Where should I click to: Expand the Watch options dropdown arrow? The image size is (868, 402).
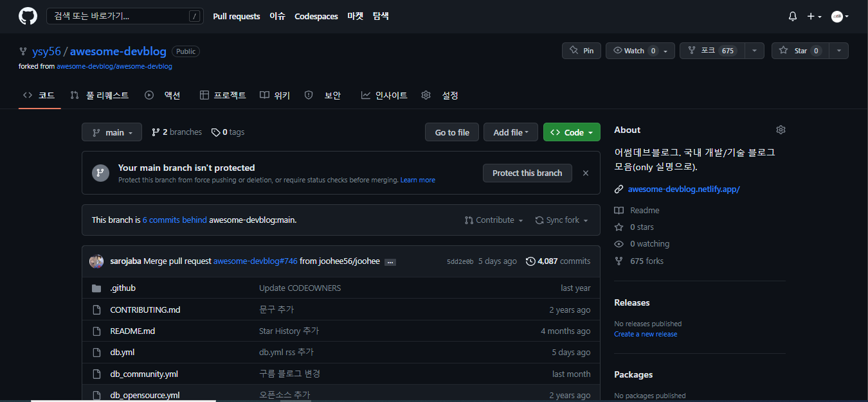pos(665,51)
